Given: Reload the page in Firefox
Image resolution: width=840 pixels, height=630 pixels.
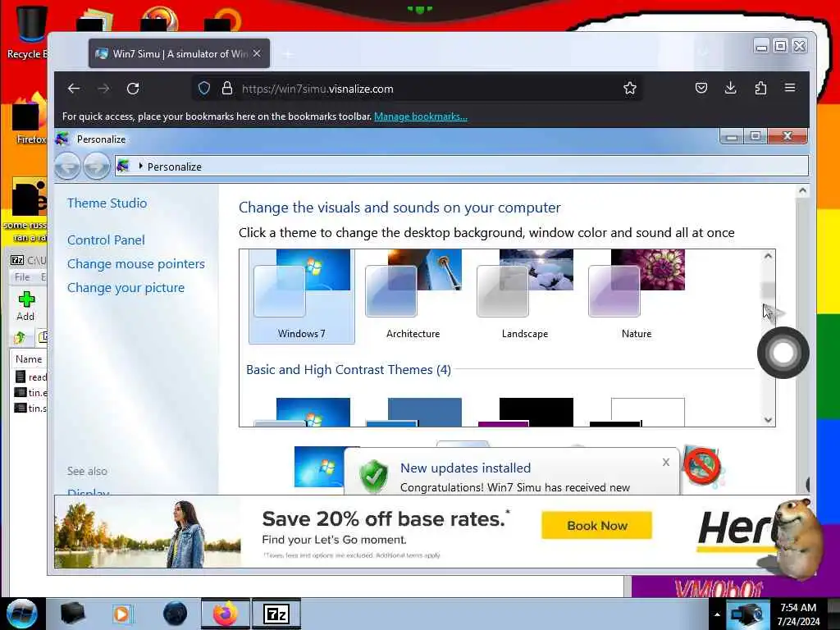Looking at the screenshot, I should (133, 89).
